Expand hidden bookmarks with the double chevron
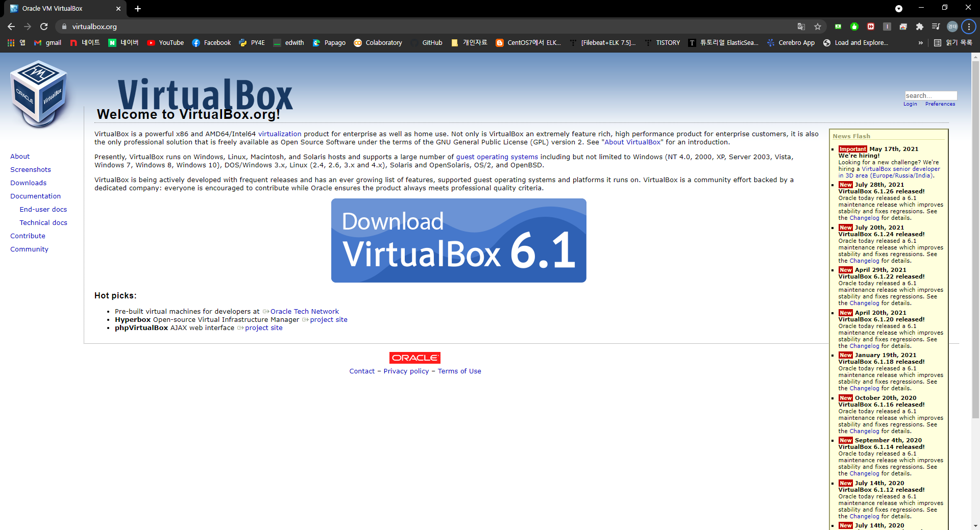Image resolution: width=980 pixels, height=530 pixels. point(920,43)
